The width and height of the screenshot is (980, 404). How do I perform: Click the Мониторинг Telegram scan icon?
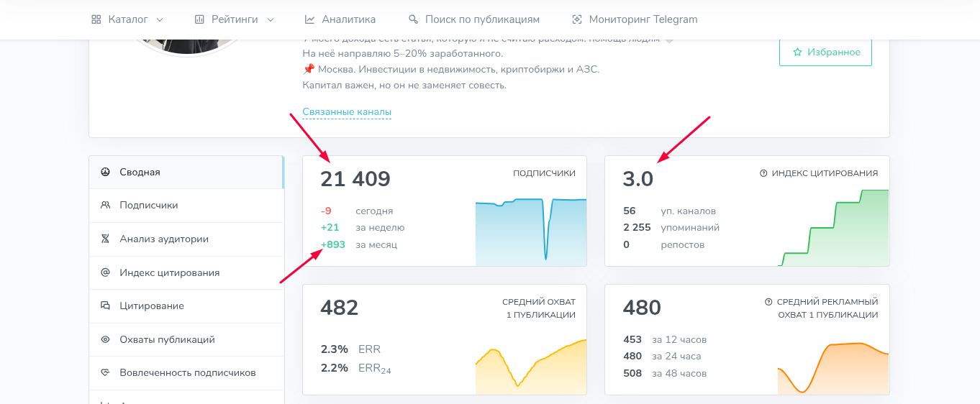pyautogui.click(x=576, y=19)
